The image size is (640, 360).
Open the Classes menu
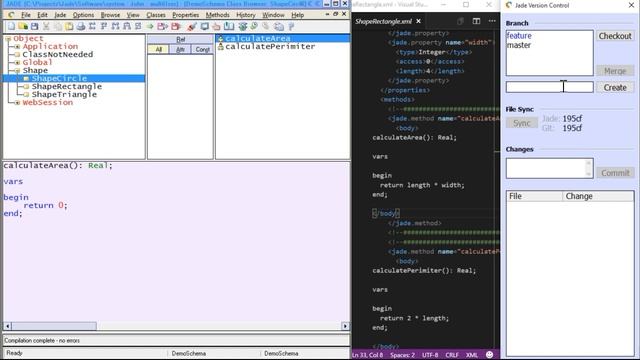pyautogui.click(x=156, y=15)
